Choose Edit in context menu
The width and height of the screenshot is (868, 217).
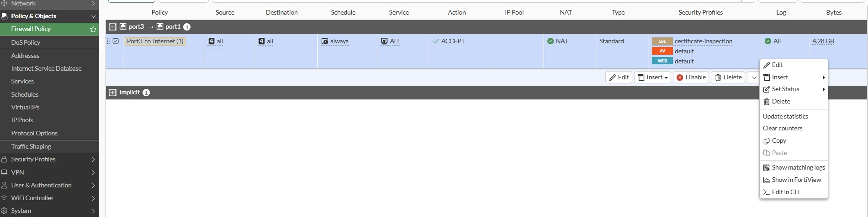click(794, 65)
